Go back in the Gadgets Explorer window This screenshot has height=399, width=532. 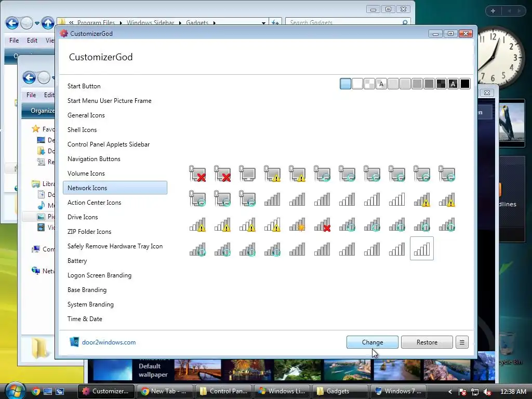coord(12,23)
